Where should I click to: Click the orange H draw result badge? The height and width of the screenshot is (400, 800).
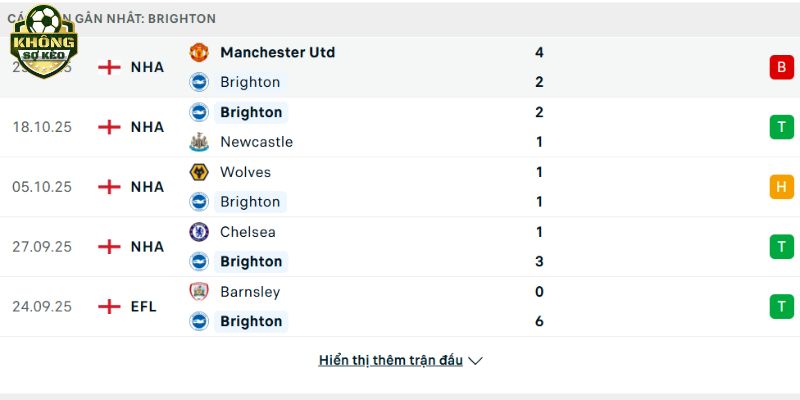tap(780, 187)
